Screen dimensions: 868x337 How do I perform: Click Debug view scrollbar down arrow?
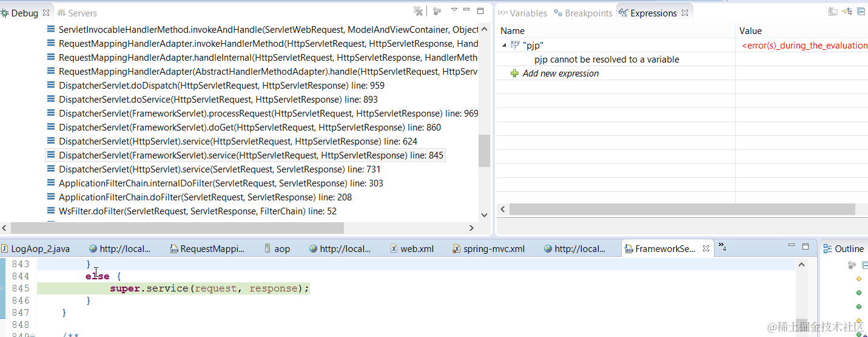(484, 214)
